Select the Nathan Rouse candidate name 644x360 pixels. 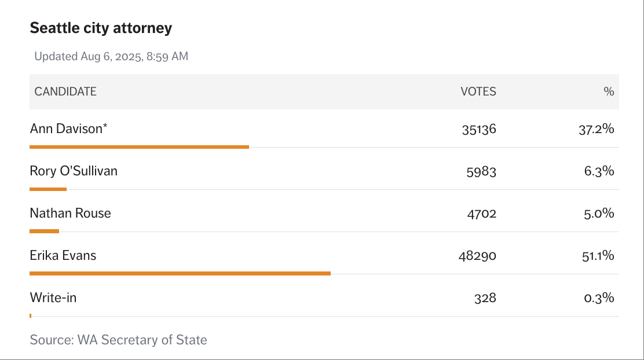[x=70, y=213]
